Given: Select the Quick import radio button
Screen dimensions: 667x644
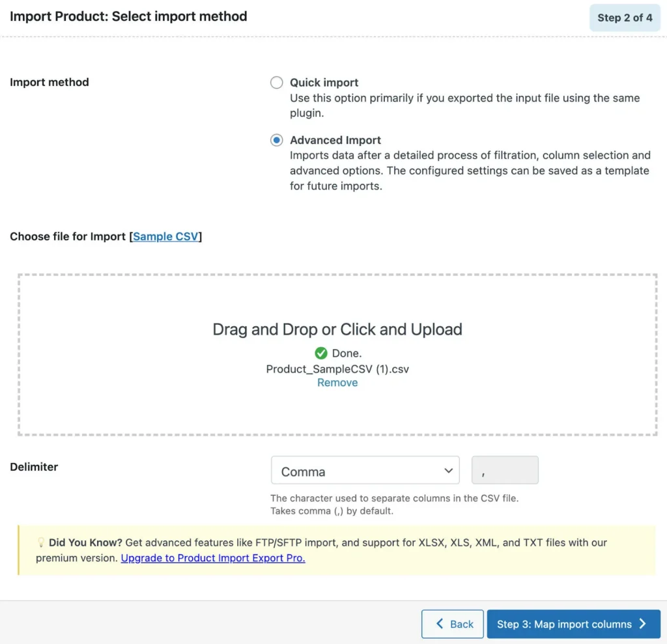Looking at the screenshot, I should pos(276,82).
